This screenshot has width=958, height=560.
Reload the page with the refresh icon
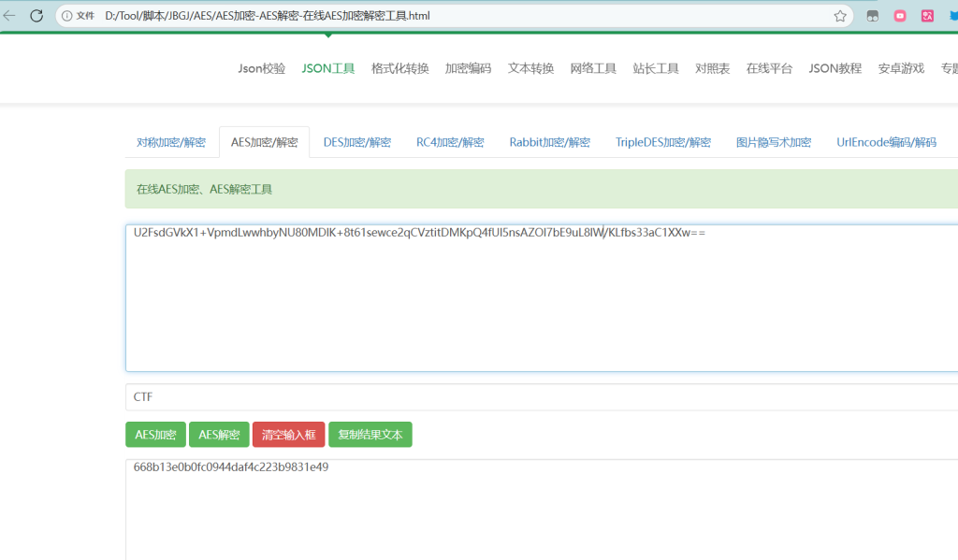tap(36, 16)
